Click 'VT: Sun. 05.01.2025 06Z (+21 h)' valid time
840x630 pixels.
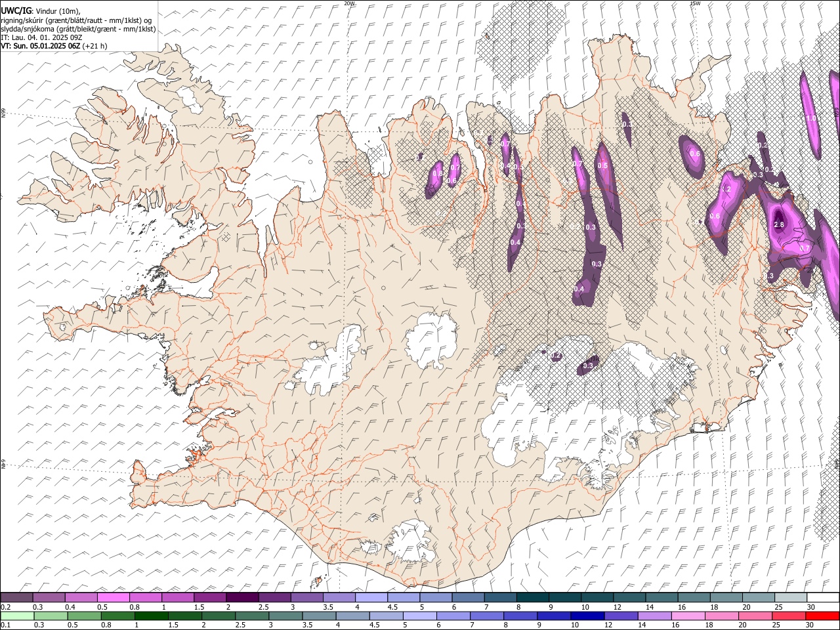coord(54,46)
